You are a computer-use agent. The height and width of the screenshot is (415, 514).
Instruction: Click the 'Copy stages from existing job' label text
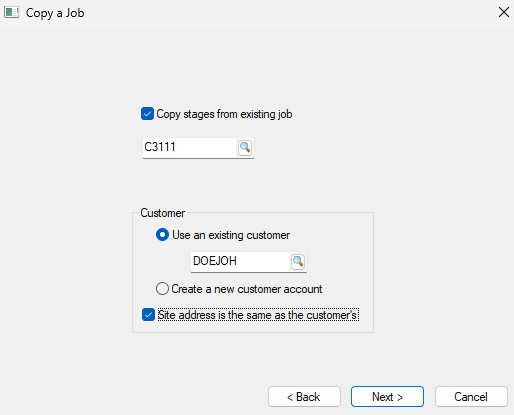[224, 114]
